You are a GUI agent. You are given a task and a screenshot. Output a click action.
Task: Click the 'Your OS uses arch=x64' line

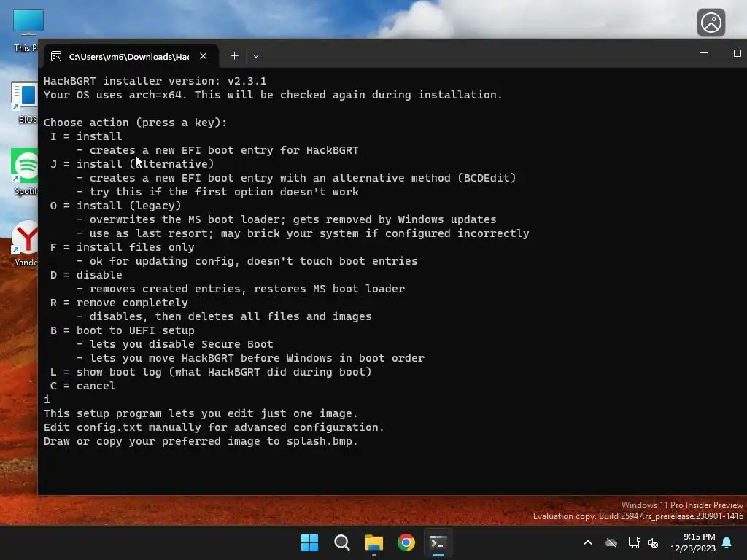click(x=273, y=95)
